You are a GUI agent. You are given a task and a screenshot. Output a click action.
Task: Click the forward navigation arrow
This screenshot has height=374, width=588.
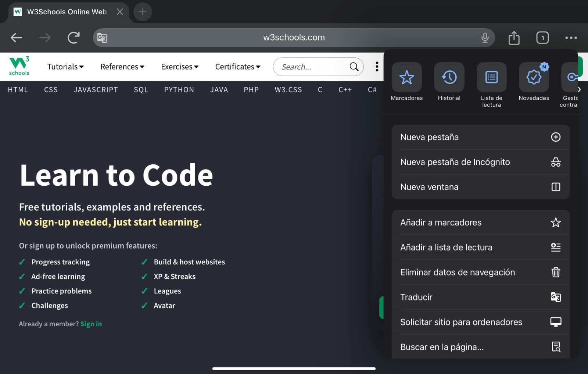(x=45, y=38)
